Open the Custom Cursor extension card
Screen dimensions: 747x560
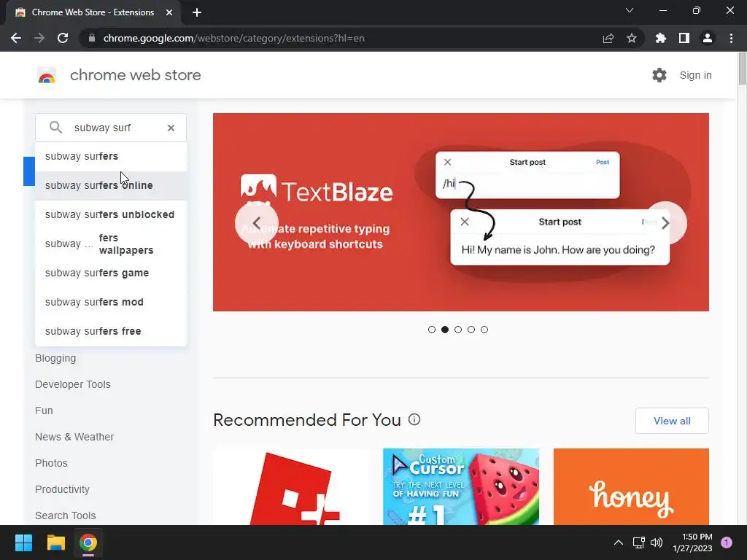461,486
